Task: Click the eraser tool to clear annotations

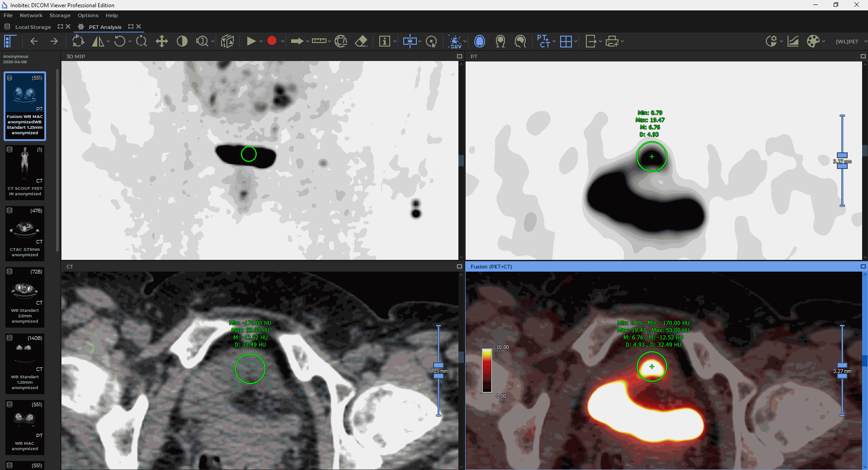Action: pos(361,42)
